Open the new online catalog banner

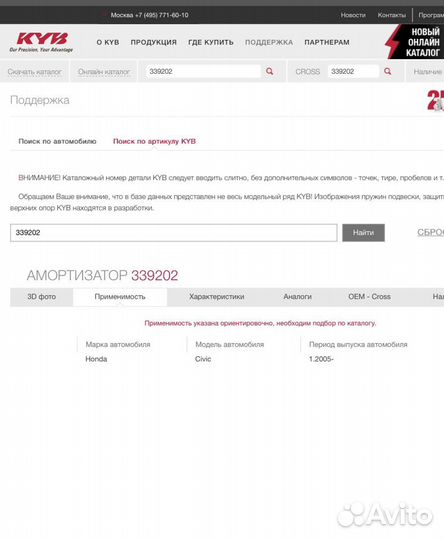pyautogui.click(x=415, y=42)
